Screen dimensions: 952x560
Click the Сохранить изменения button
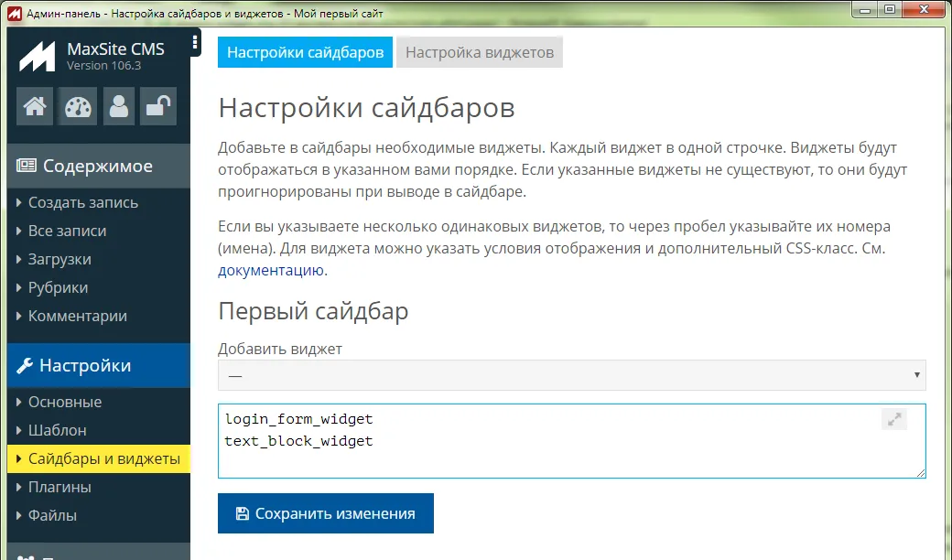pyautogui.click(x=325, y=513)
